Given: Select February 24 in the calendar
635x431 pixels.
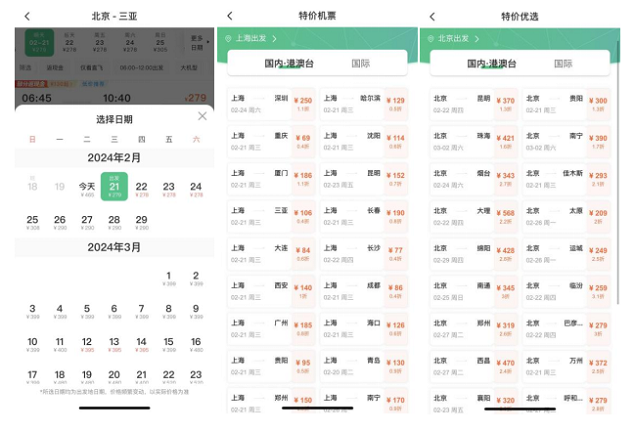Looking at the screenshot, I should click(196, 188).
